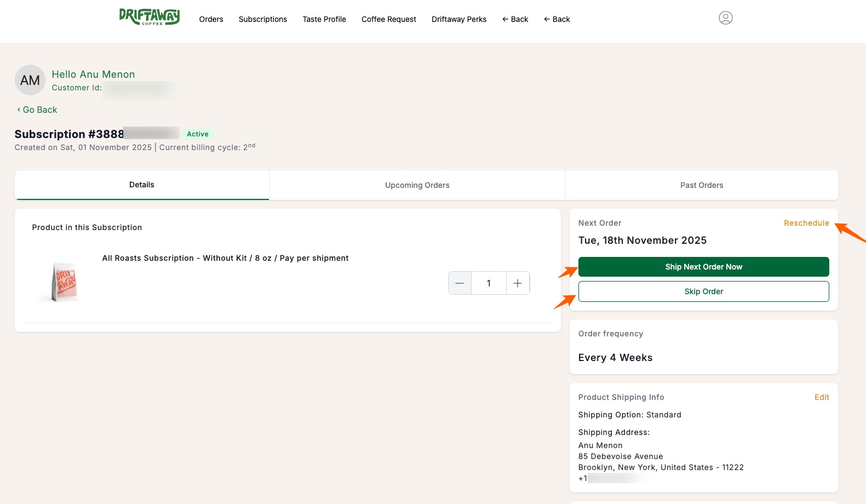
Task: Open Taste Profile page
Action: [324, 19]
